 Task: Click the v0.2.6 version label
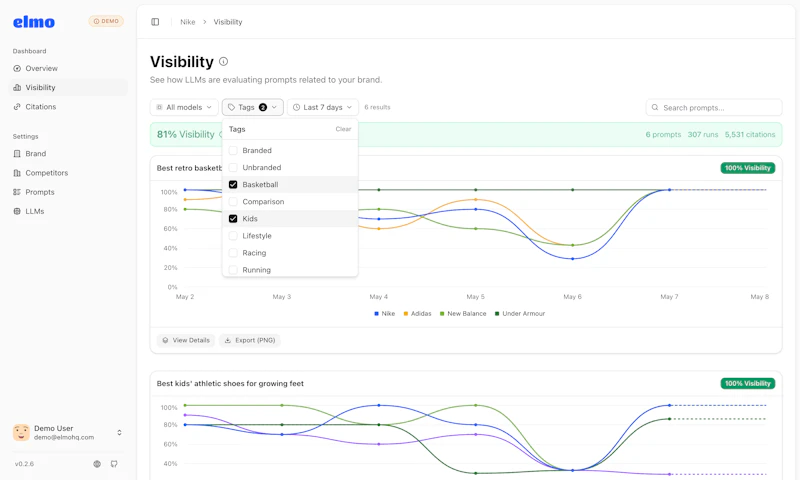tap(24, 464)
